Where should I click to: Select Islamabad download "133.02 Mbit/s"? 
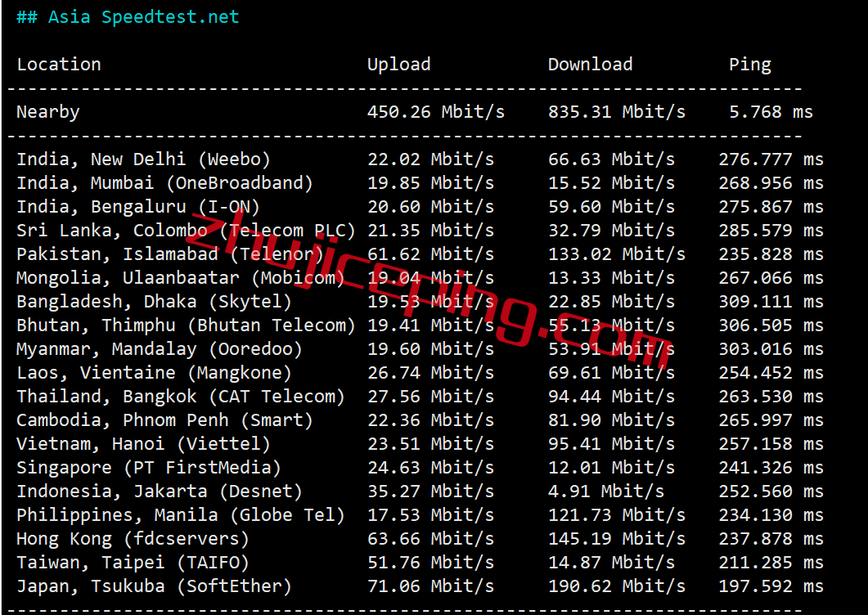point(617,254)
